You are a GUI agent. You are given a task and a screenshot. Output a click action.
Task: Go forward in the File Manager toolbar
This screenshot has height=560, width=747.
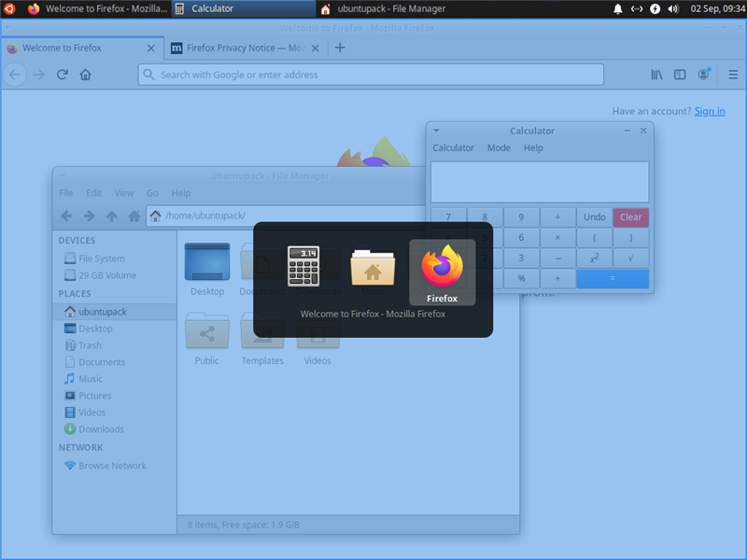tap(89, 217)
